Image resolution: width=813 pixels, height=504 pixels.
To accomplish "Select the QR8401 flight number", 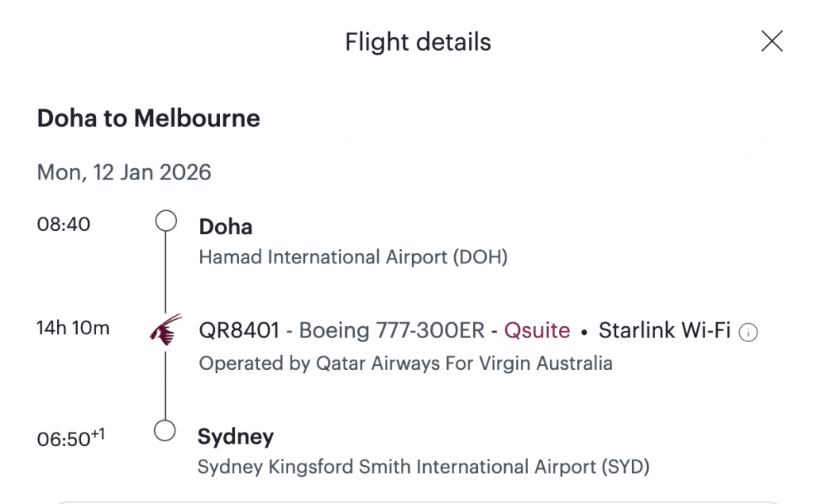I will pos(239,330).
